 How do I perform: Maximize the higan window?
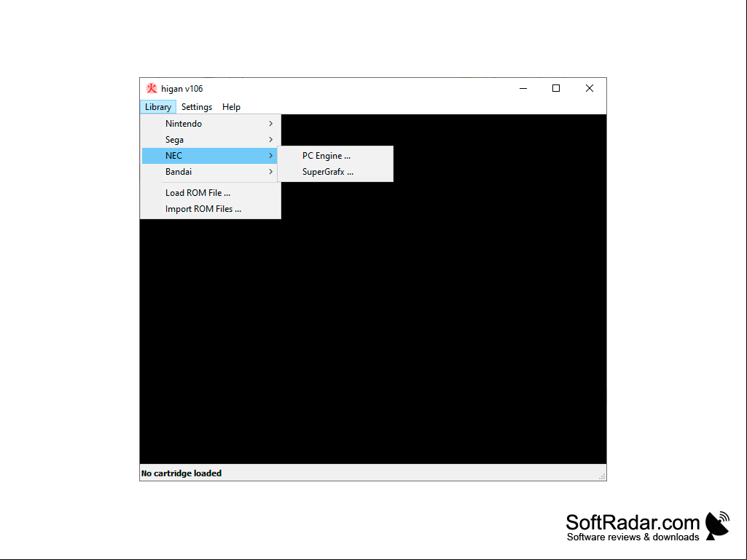[x=556, y=88]
